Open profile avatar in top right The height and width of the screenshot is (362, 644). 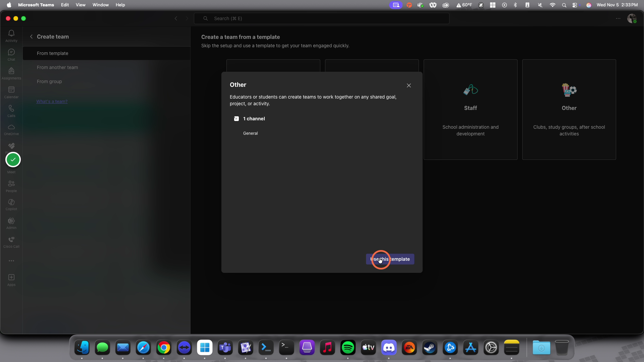pyautogui.click(x=632, y=19)
